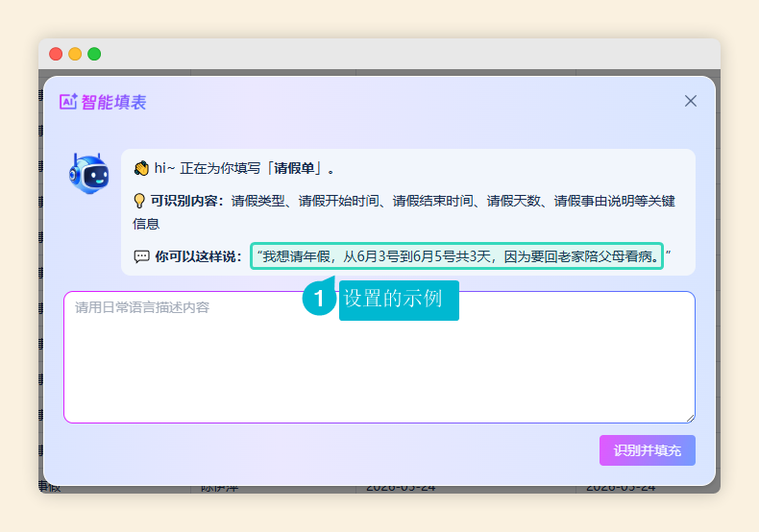759x532 pixels.
Task: Click the yellow minimize window button
Action: pos(75,54)
